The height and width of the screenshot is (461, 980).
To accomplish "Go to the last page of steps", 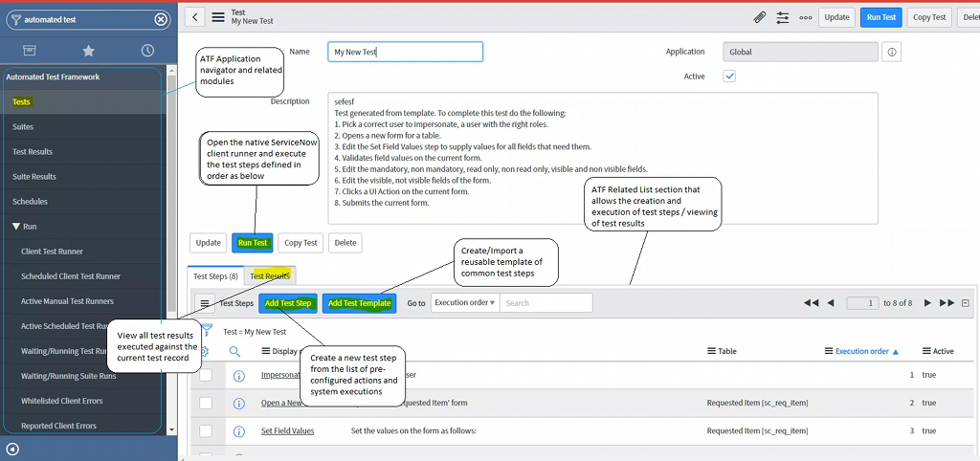I will tap(947, 303).
